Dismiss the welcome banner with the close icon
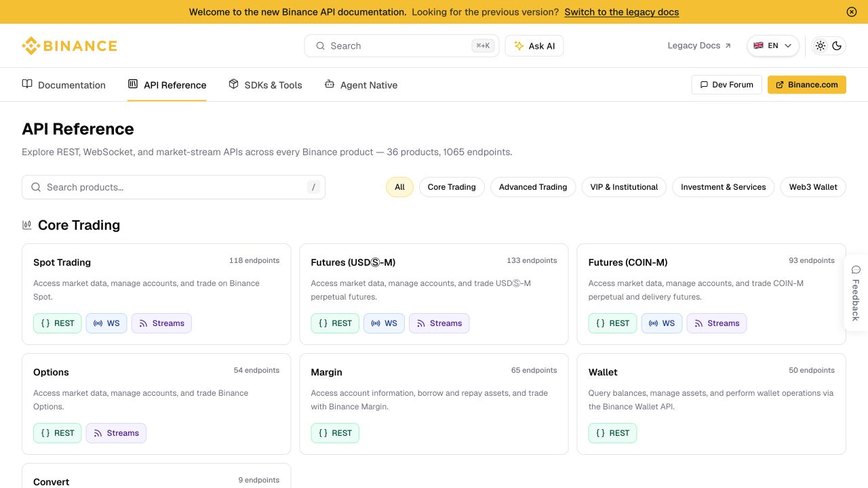The height and width of the screenshot is (488, 868). [x=852, y=12]
